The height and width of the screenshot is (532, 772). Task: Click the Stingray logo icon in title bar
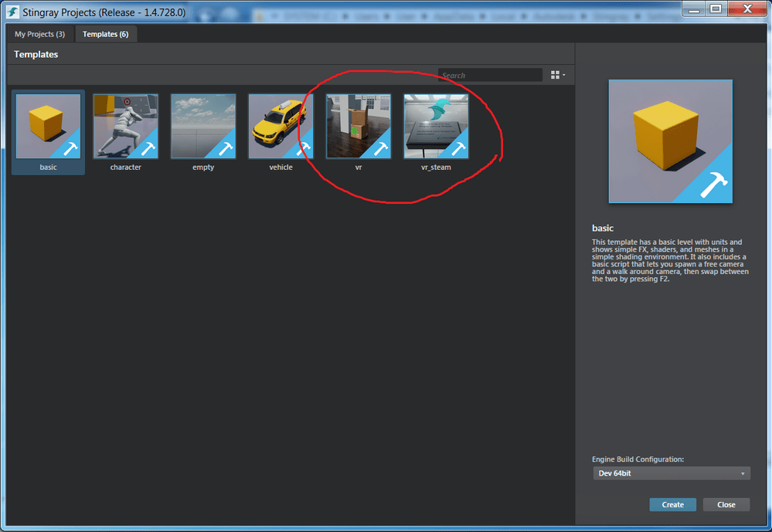coord(12,12)
